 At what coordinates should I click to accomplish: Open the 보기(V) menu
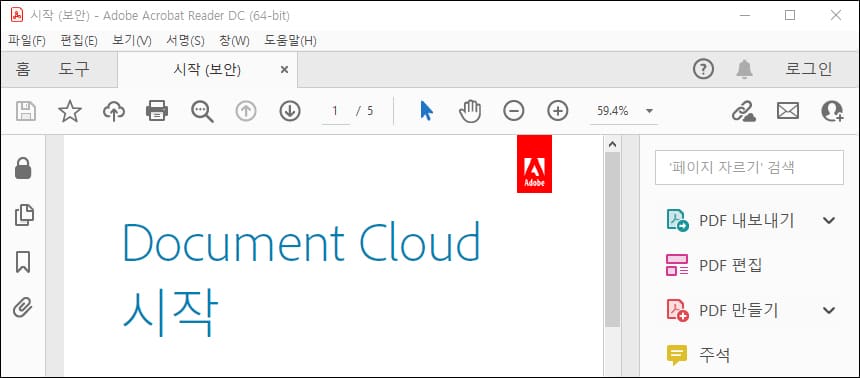[x=132, y=41]
